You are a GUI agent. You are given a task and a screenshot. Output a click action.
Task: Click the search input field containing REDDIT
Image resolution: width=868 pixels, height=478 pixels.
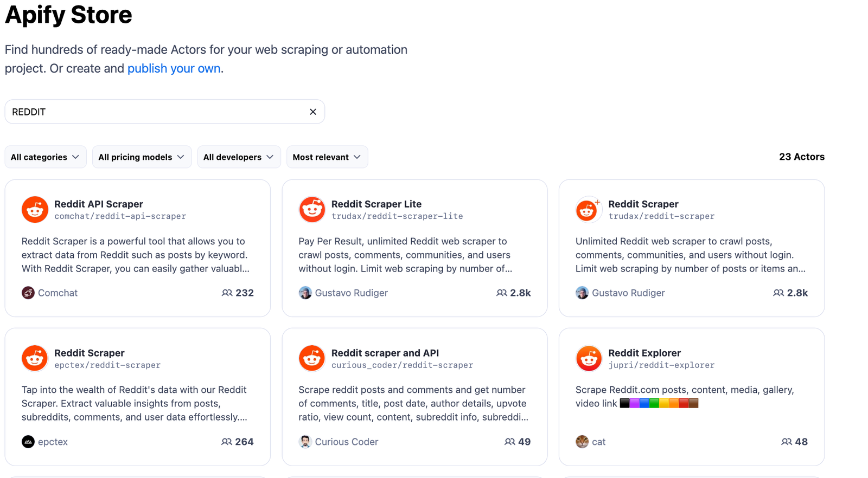click(x=157, y=112)
